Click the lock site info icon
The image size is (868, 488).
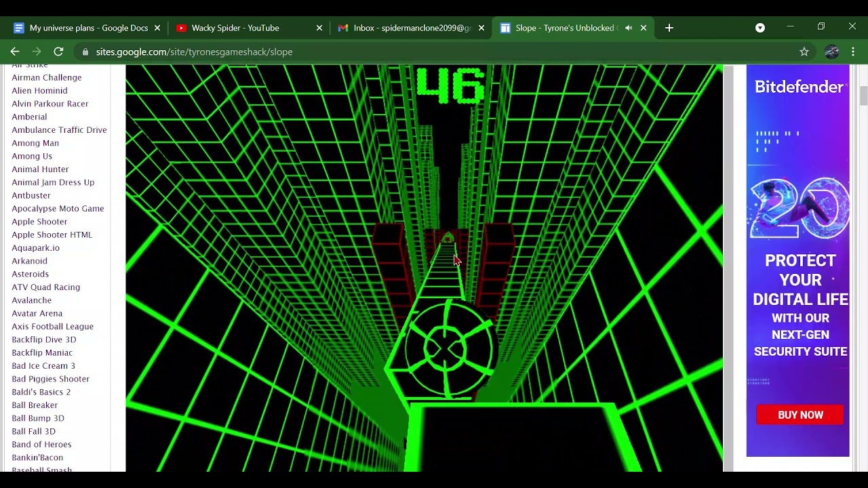(x=85, y=52)
